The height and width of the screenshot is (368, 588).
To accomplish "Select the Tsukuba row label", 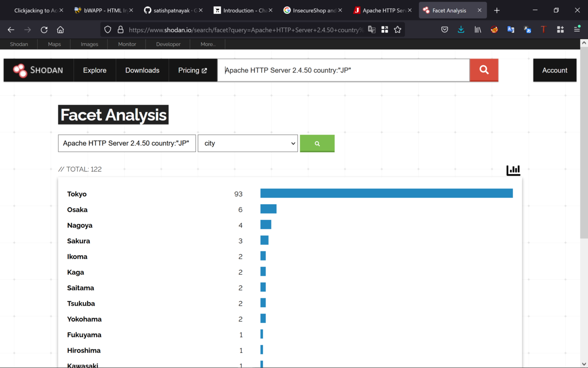I will [x=81, y=304].
